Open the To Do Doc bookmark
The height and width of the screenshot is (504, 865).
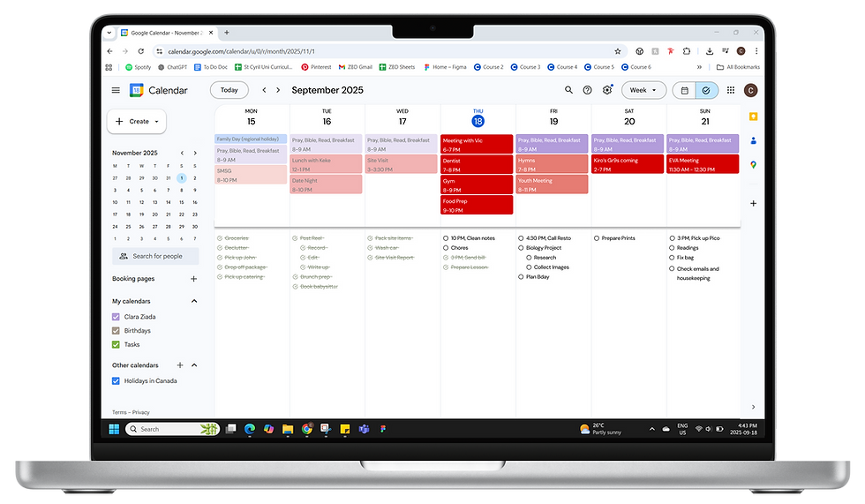pos(211,67)
